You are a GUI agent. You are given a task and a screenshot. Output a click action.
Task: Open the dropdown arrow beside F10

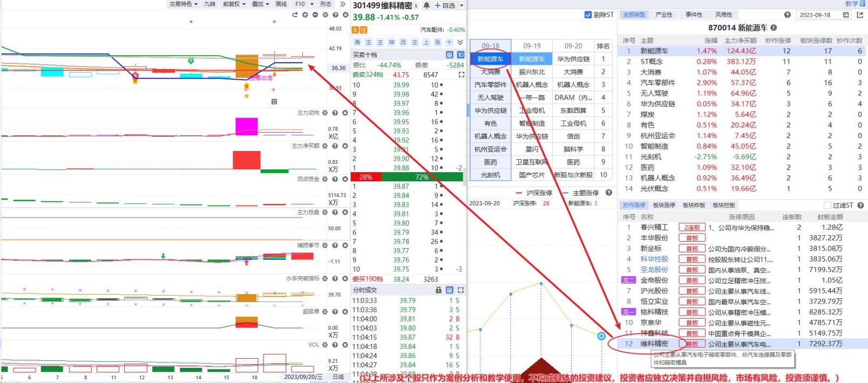click(311, 4)
